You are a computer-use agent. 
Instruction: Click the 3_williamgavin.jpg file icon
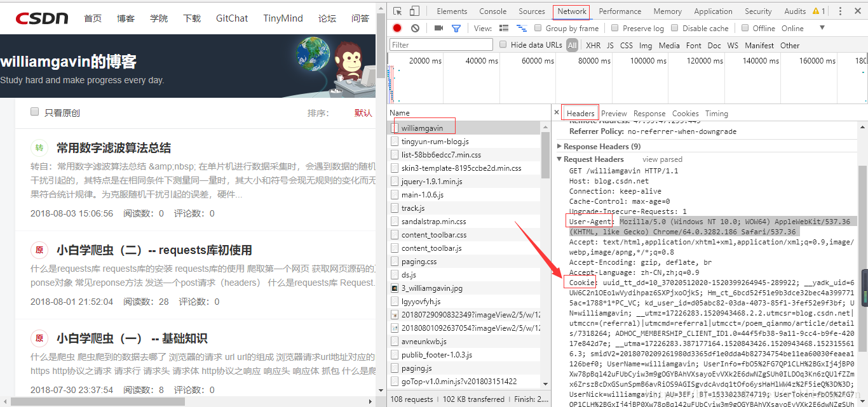pos(395,288)
